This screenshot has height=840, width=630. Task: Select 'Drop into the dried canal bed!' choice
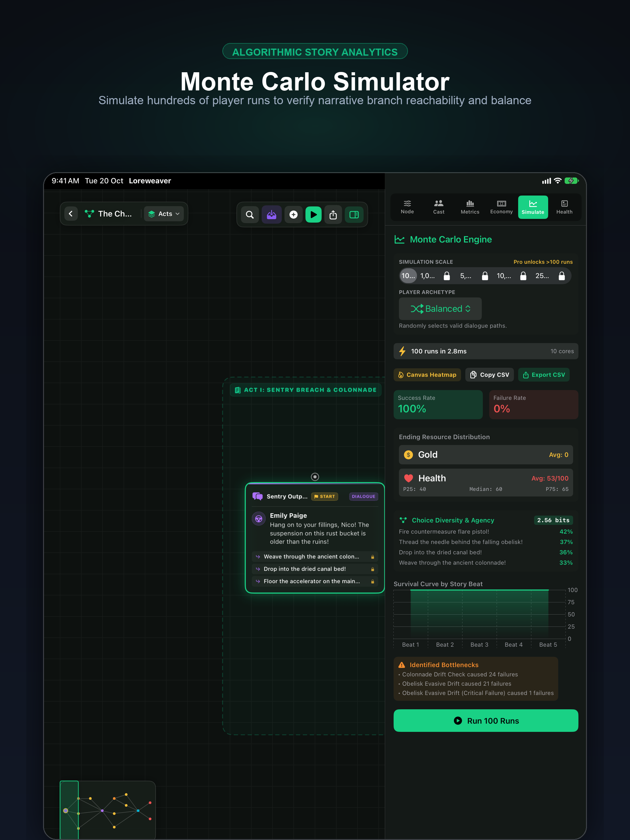pyautogui.click(x=315, y=569)
